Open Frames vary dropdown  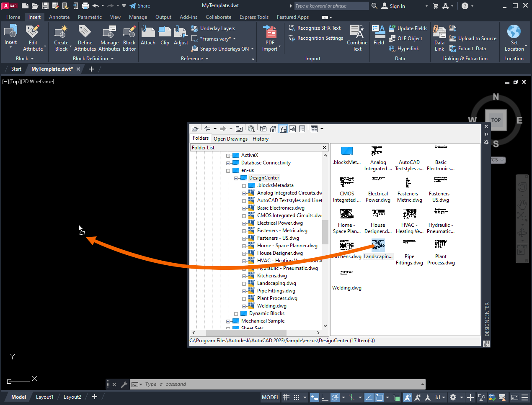click(234, 39)
